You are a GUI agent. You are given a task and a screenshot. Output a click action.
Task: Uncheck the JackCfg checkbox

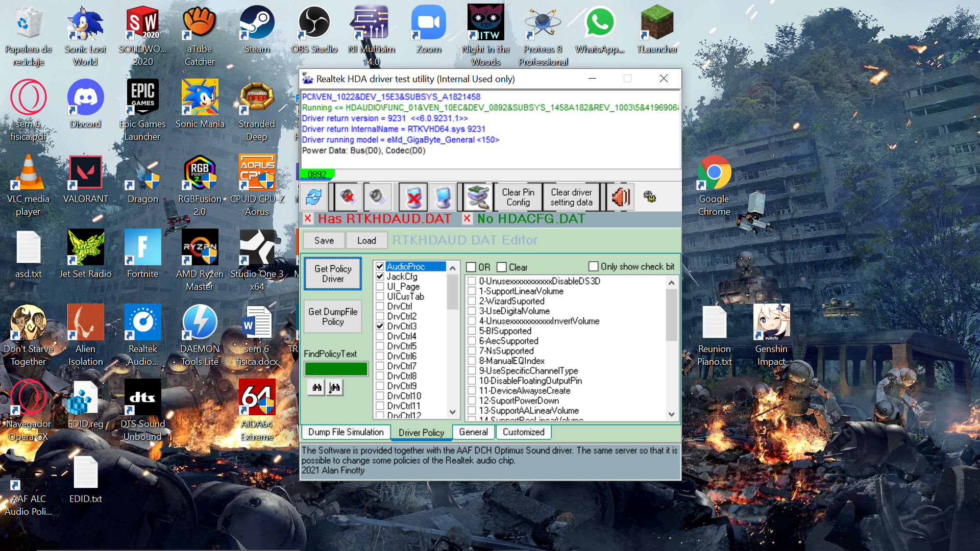click(380, 277)
